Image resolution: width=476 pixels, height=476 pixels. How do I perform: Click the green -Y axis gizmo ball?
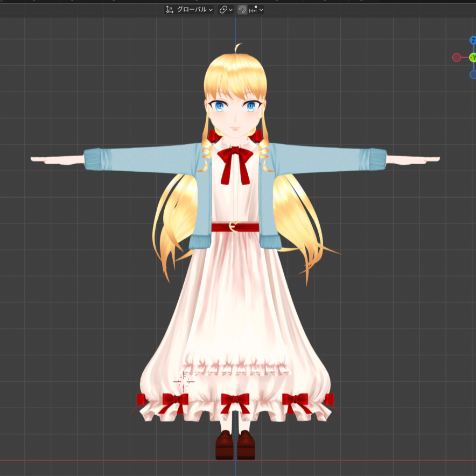pyautogui.click(x=473, y=58)
